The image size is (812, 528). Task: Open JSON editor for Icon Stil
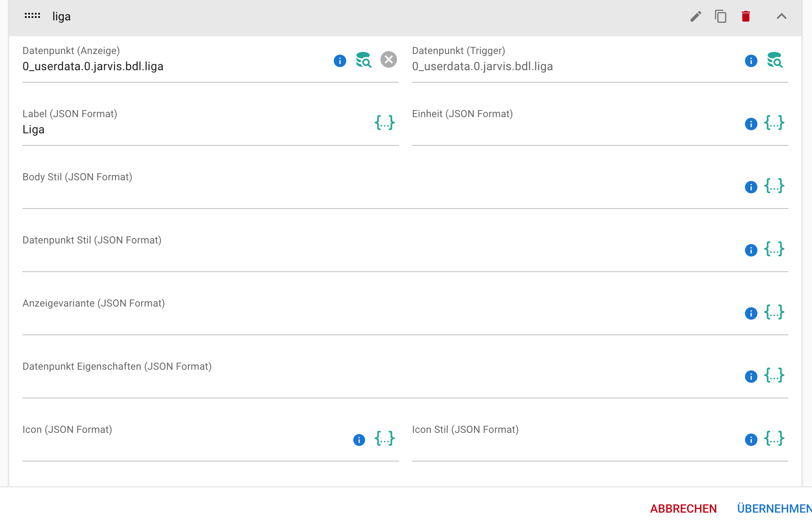pyautogui.click(x=774, y=438)
